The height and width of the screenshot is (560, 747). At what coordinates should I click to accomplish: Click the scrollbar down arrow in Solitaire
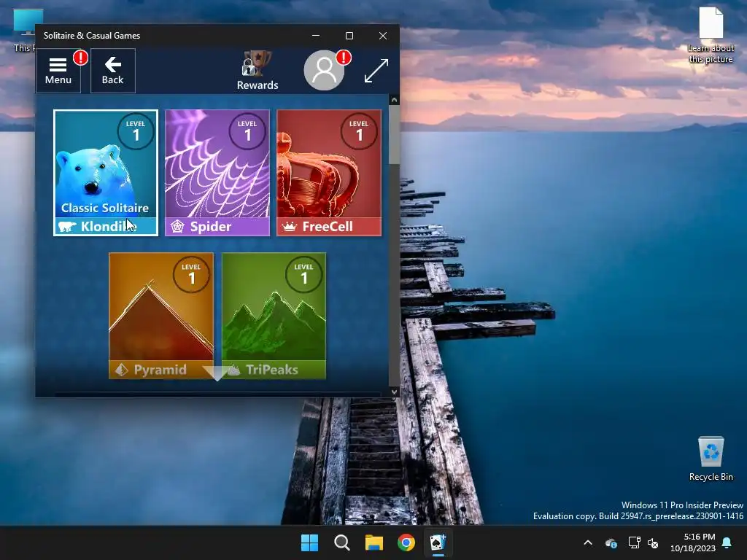point(394,392)
